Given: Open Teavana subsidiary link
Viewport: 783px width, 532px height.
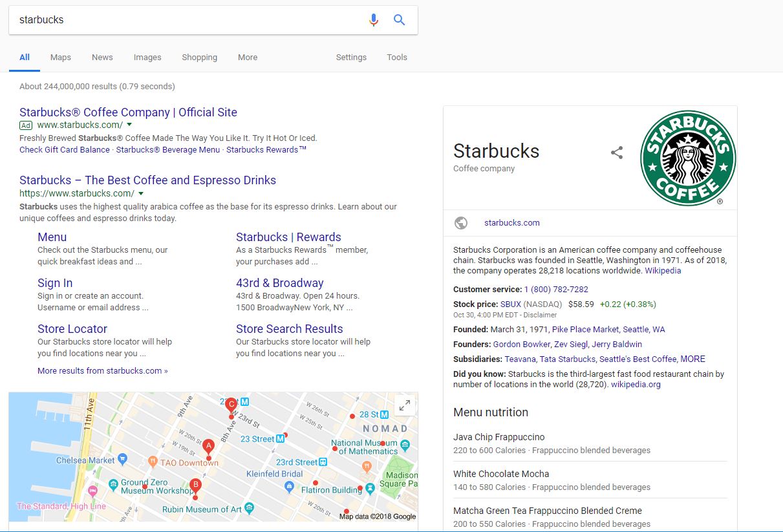Looking at the screenshot, I should click(520, 359).
